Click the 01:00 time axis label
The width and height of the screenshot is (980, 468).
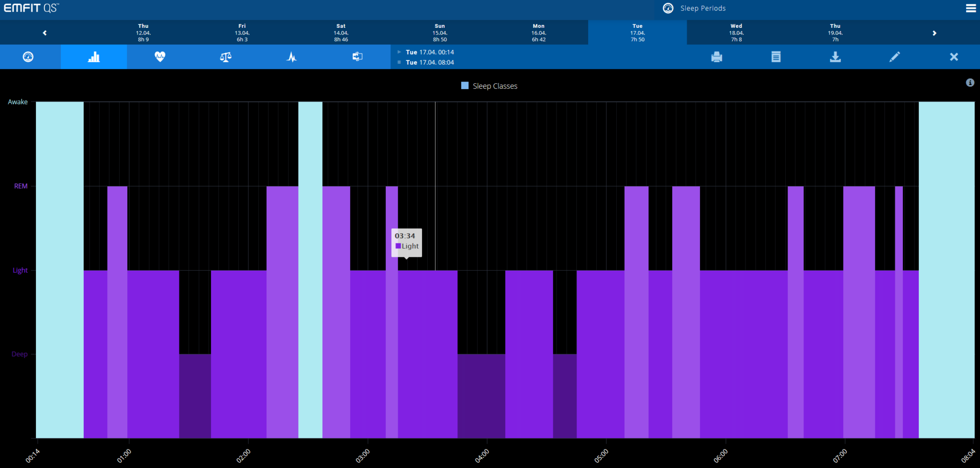click(x=124, y=456)
